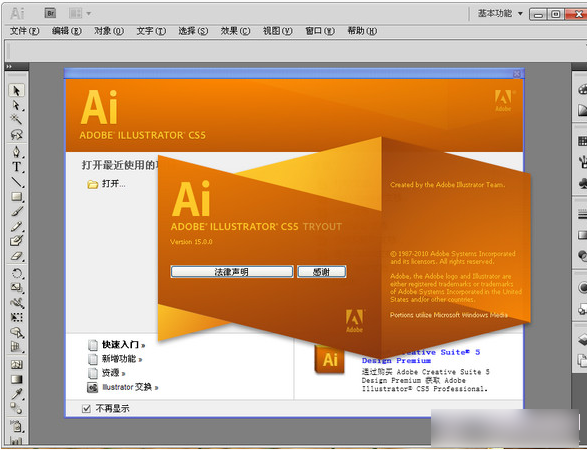Click the Ai promo icon thumbnail

click(x=329, y=359)
